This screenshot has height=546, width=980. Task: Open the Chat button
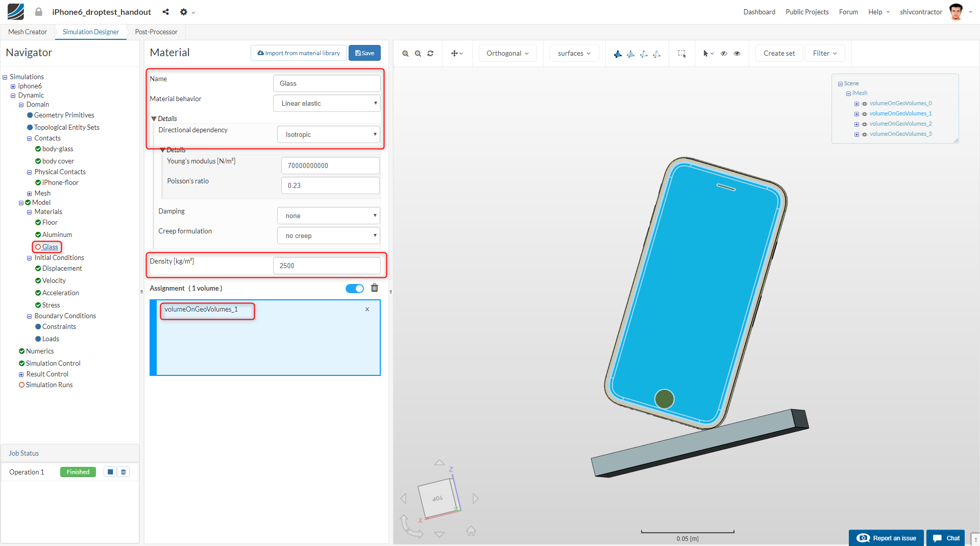click(x=945, y=538)
